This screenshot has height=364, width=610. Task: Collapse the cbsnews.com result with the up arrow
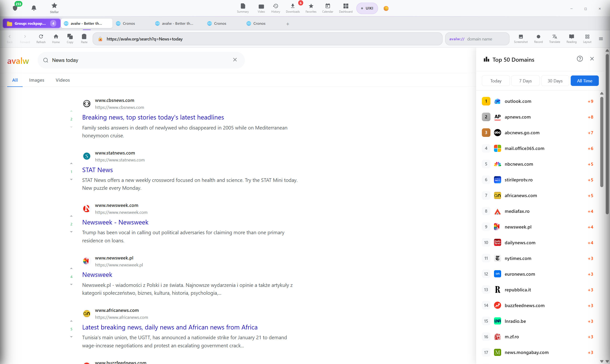[x=71, y=111]
